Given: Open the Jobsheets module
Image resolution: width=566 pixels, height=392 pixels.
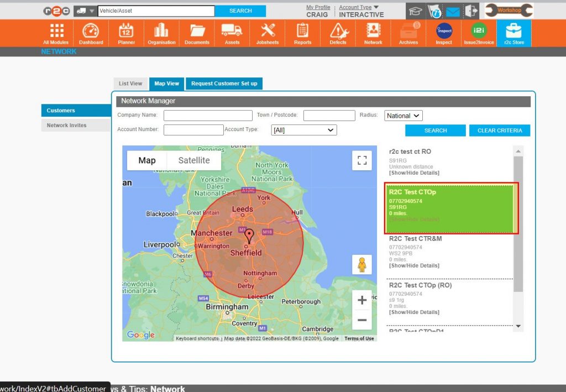Looking at the screenshot, I should pos(267,33).
